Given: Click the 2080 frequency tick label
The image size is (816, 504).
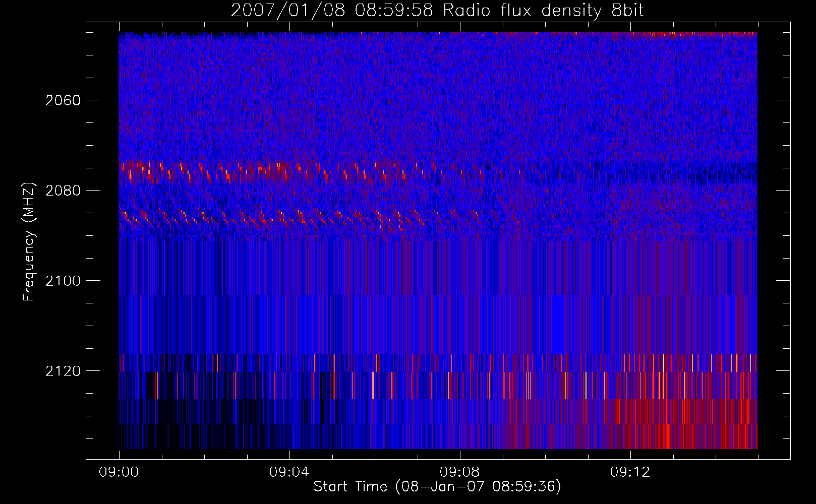Looking at the screenshot, I should point(63,191).
